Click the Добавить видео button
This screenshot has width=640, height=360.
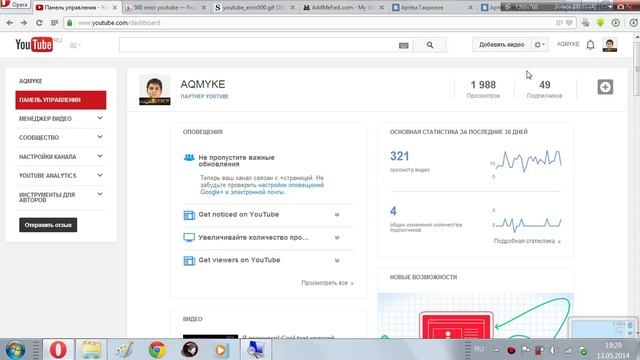pos(501,45)
